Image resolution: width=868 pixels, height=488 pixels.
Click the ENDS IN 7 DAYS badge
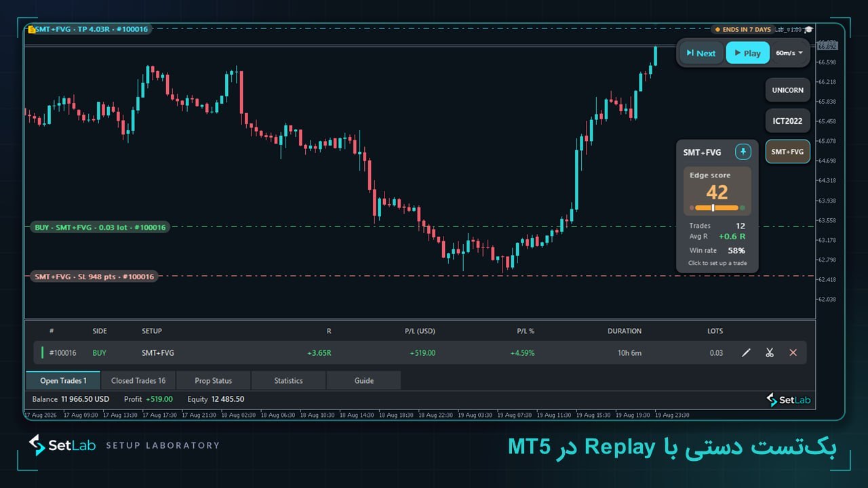coord(743,30)
